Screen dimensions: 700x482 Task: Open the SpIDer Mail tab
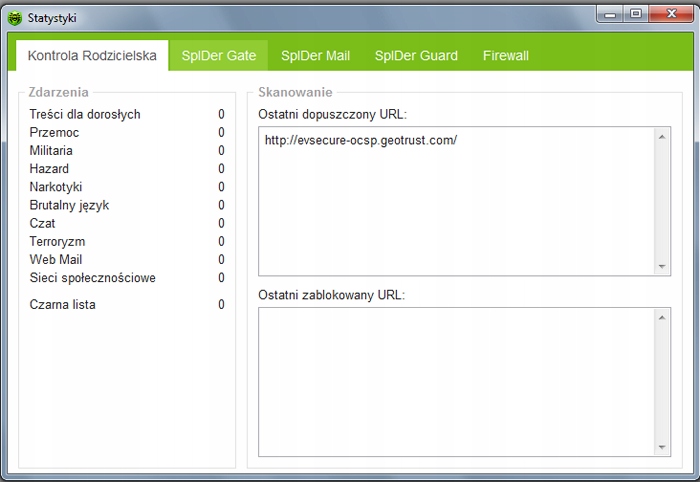315,56
